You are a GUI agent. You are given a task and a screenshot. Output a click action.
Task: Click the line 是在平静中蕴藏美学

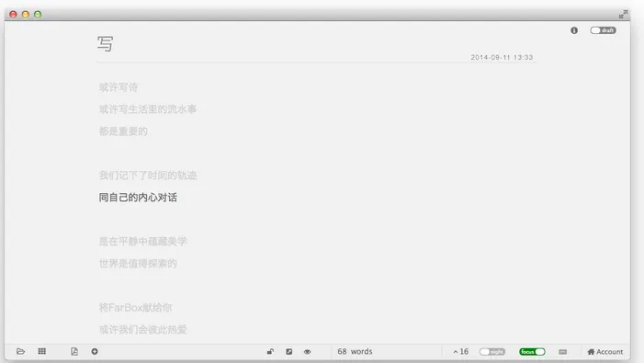143,242
